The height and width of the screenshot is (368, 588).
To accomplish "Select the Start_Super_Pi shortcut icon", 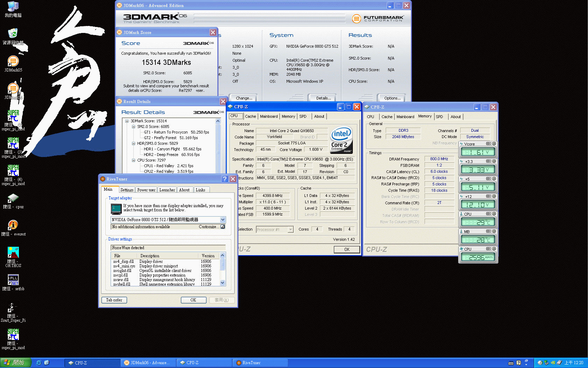I will [x=13, y=312].
